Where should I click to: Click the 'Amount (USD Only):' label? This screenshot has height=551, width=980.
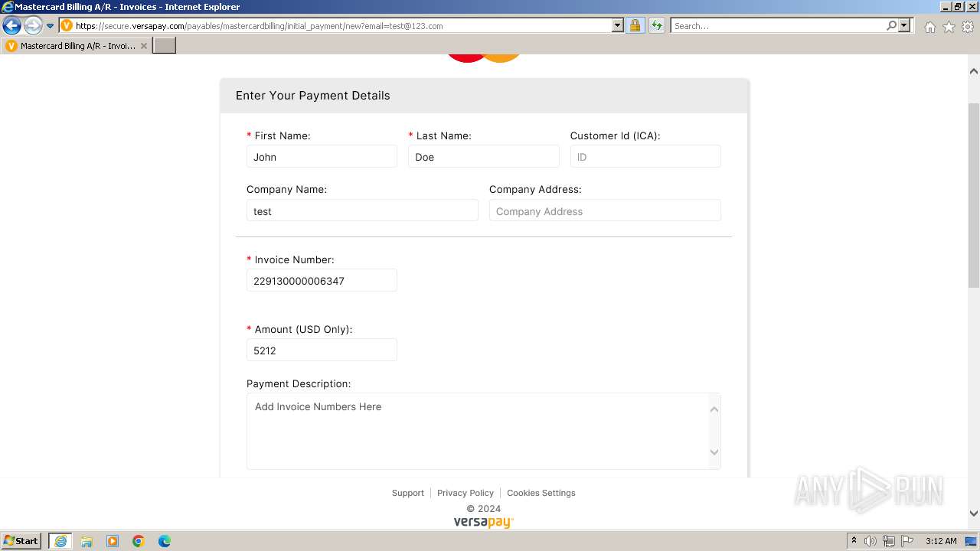pos(303,329)
